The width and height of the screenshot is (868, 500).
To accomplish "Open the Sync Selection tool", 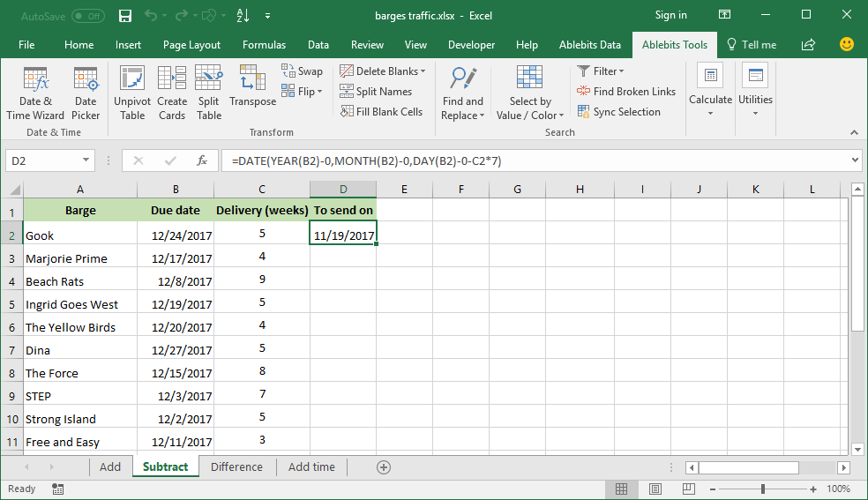I will (619, 112).
